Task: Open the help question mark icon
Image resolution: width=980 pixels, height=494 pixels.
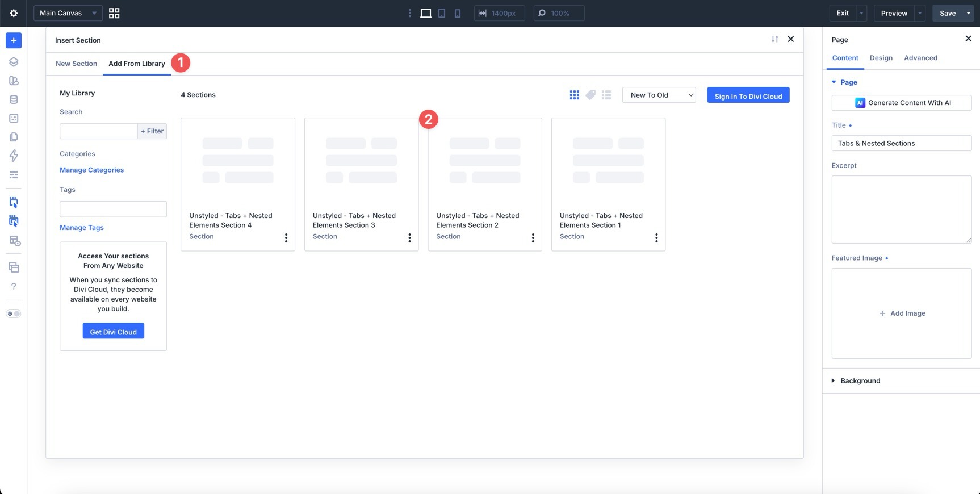Action: [x=14, y=286]
